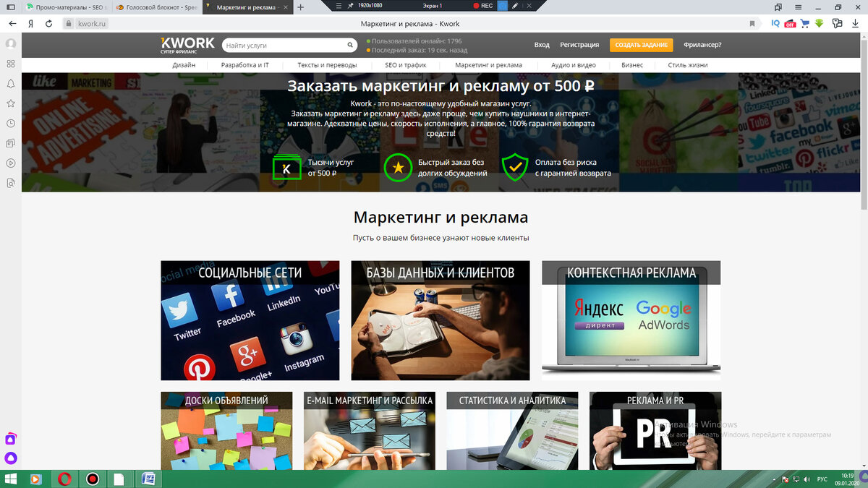
Task: Open the E-mail маркетинг и рассылка card
Action: coord(370,431)
